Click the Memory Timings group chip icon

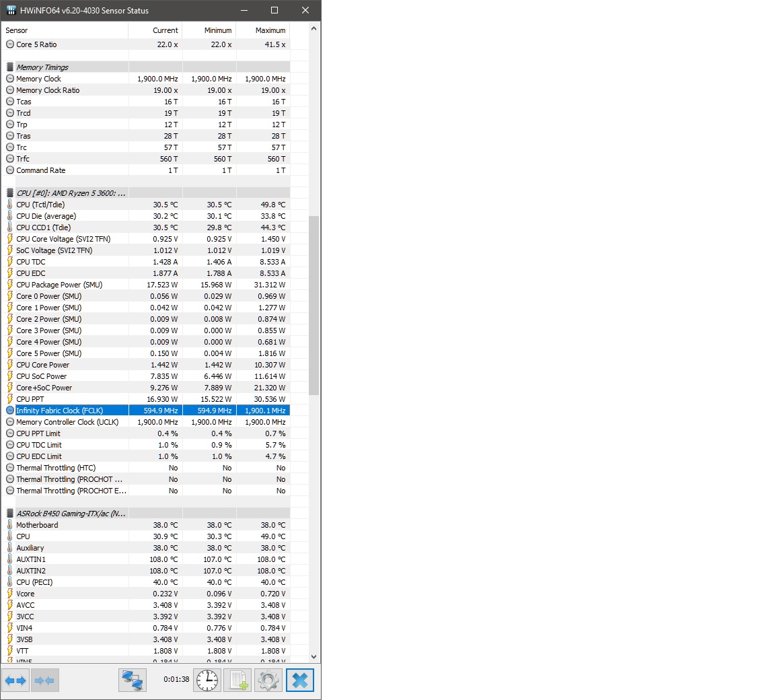(10, 67)
